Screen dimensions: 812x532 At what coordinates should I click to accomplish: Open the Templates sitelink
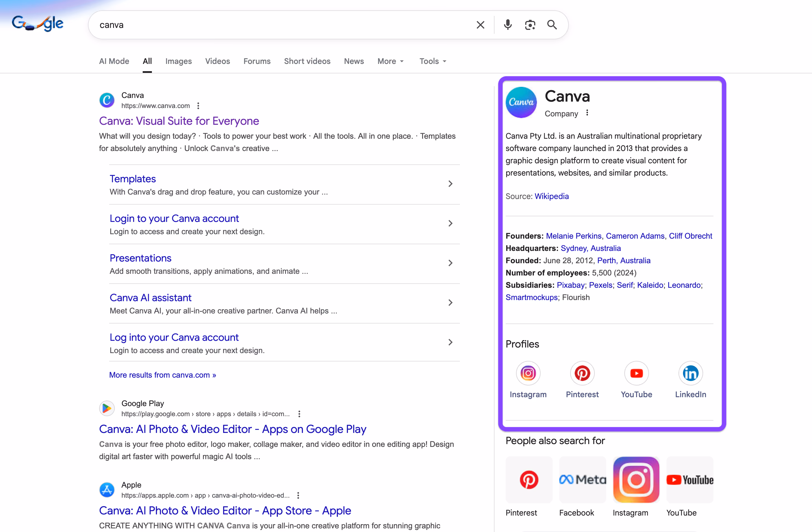pos(133,179)
